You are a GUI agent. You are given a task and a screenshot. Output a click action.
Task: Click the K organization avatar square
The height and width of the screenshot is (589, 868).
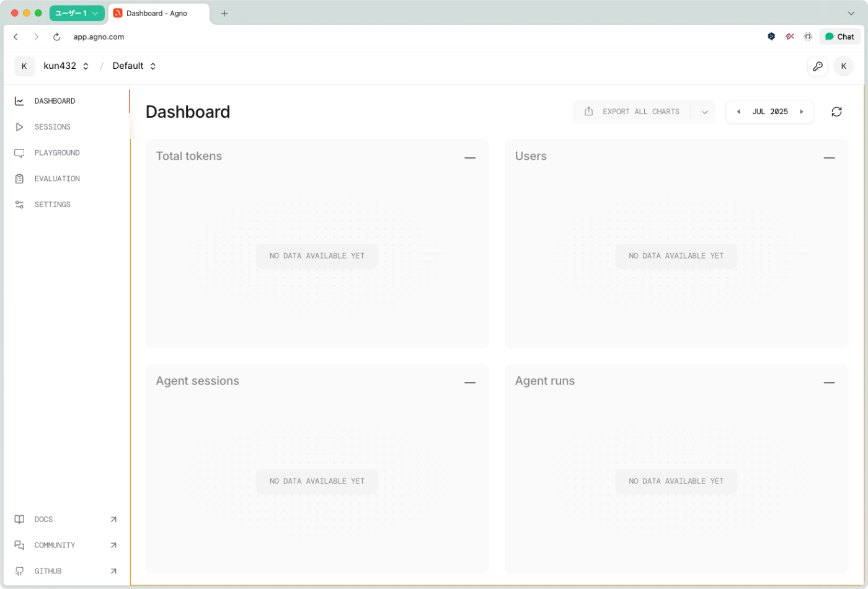click(x=24, y=66)
